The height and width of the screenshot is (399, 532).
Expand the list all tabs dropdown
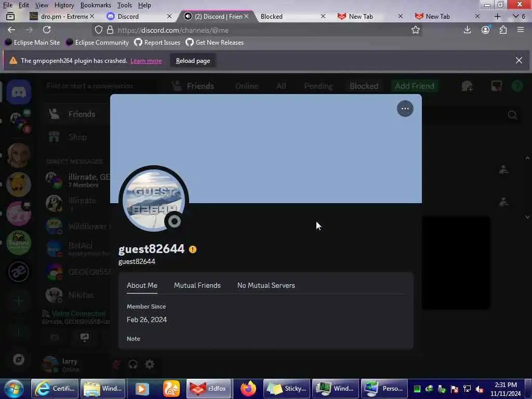[x=519, y=16]
